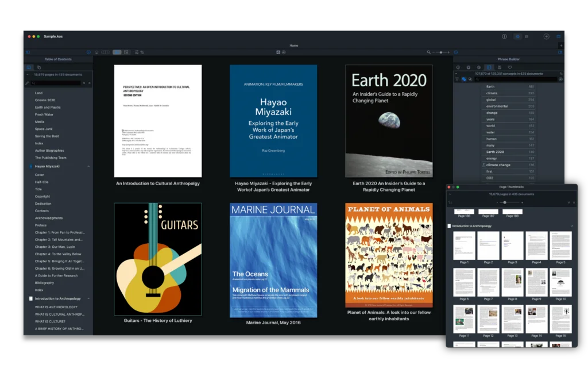Open the Guitars book cover thumbnail

click(158, 259)
